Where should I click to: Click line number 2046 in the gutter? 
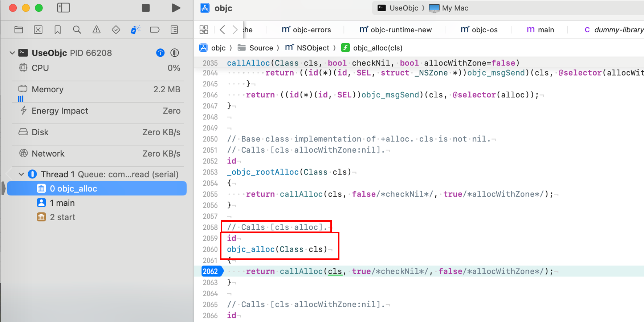point(210,95)
